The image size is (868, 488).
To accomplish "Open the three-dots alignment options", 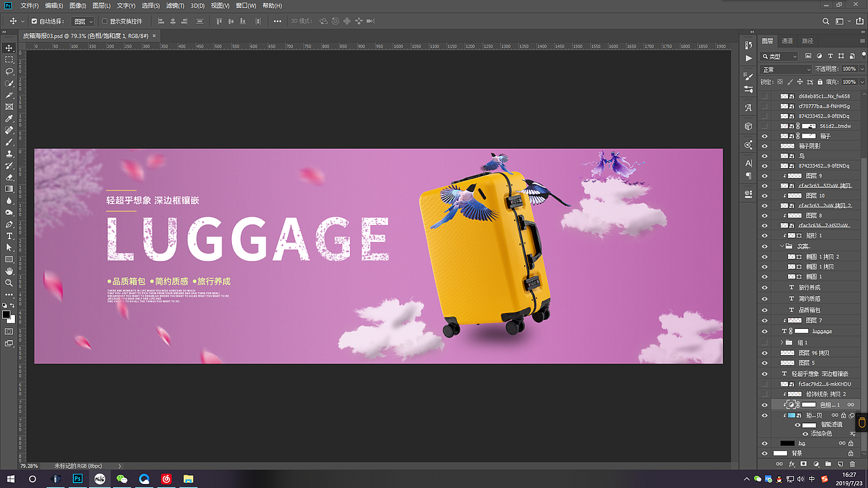I will coord(277,21).
